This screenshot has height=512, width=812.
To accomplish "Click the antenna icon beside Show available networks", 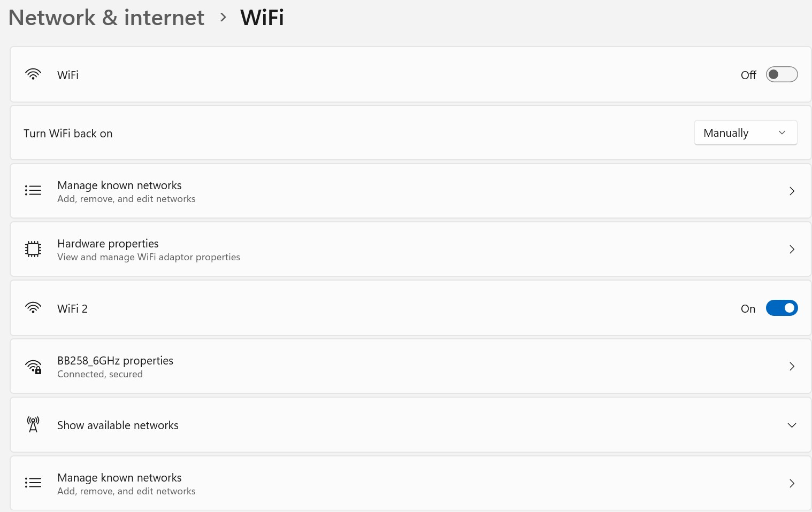I will pyautogui.click(x=33, y=424).
